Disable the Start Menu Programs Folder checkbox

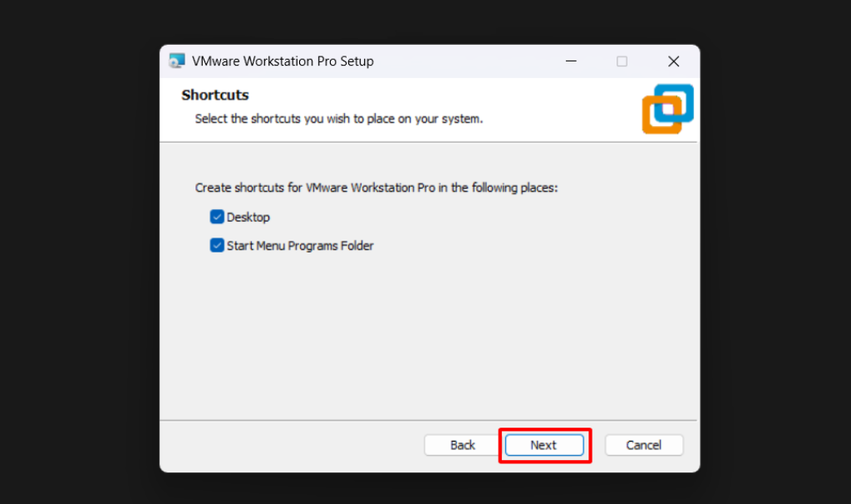tap(217, 246)
